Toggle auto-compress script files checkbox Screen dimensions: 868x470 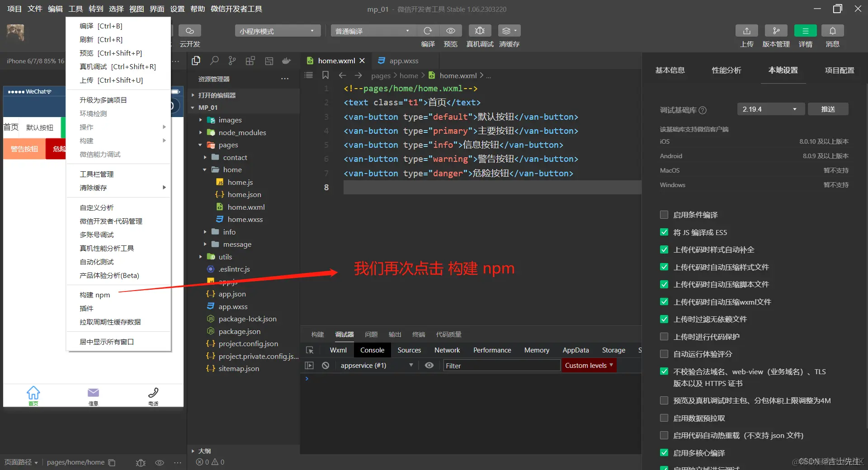coord(664,284)
